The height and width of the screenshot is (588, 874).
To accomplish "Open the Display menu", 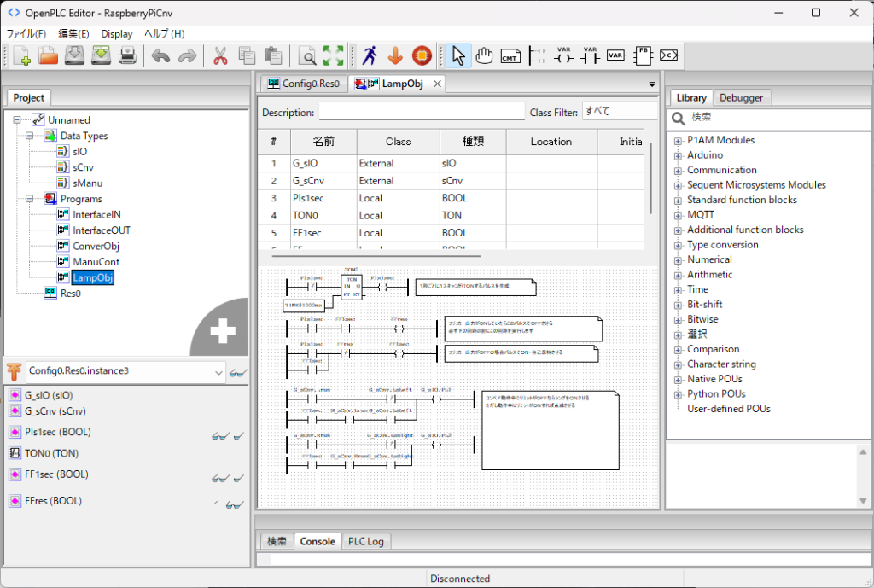I will click(117, 34).
